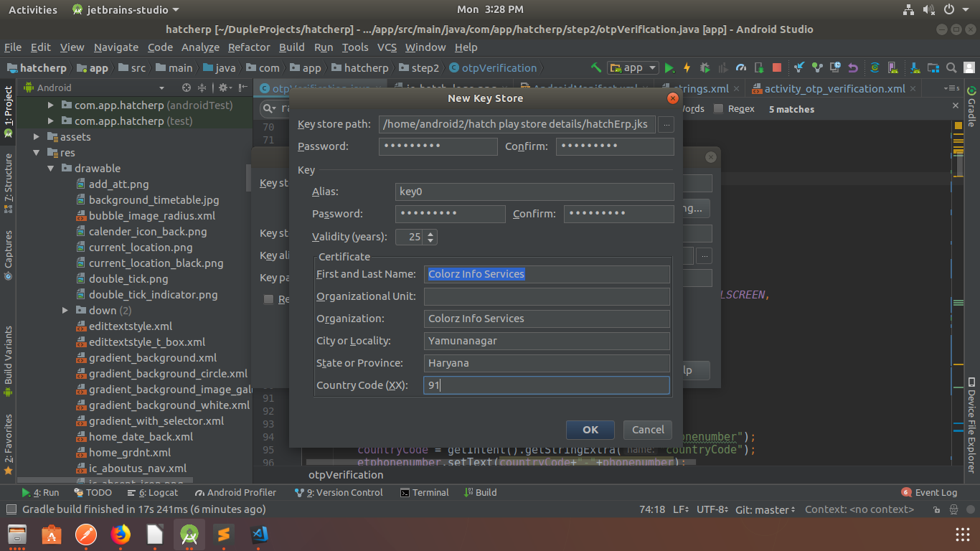This screenshot has height=551, width=980.
Task: Open Show Applications grid icon
Action: (x=963, y=534)
